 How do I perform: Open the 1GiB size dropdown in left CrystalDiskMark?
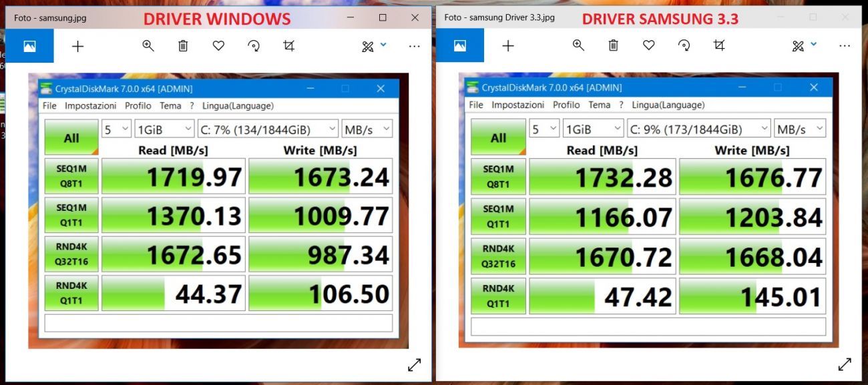point(164,129)
